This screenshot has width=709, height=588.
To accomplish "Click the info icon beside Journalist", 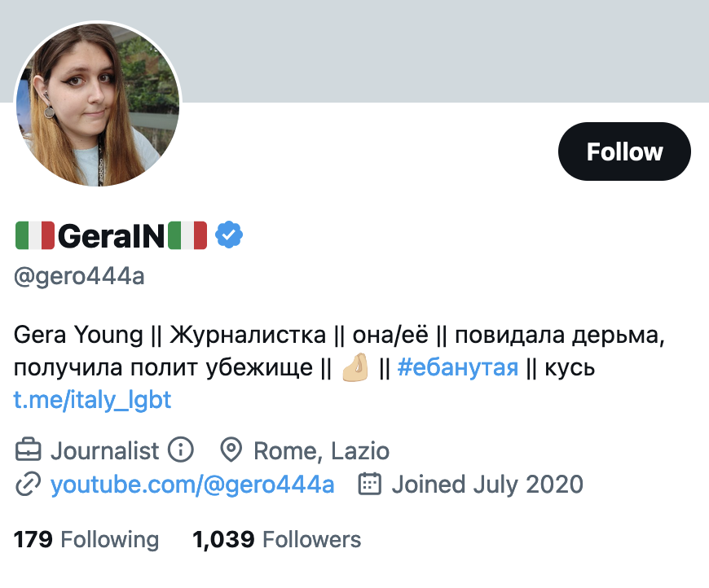I will (180, 450).
